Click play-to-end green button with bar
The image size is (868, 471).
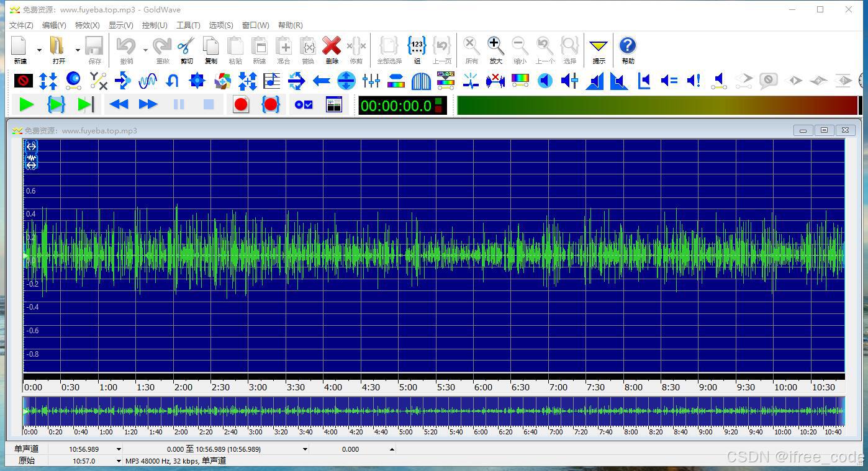click(x=86, y=105)
